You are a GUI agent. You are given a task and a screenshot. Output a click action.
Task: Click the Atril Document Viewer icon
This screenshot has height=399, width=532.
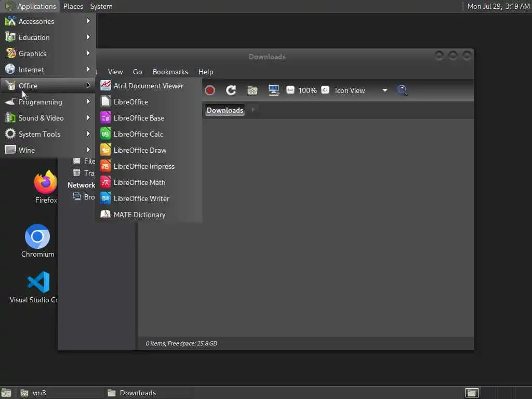105,86
